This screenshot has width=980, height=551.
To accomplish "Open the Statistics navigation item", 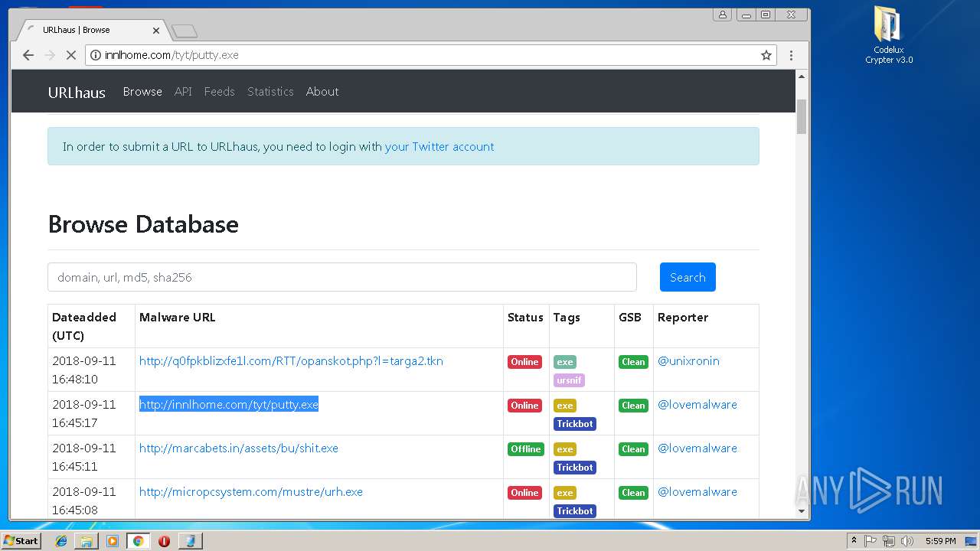I will point(270,92).
